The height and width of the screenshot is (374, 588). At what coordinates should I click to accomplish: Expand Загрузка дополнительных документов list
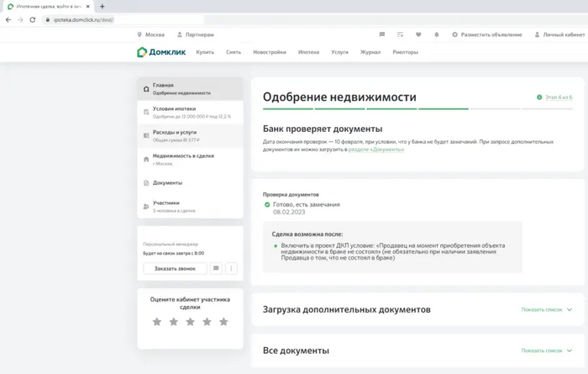546,310
